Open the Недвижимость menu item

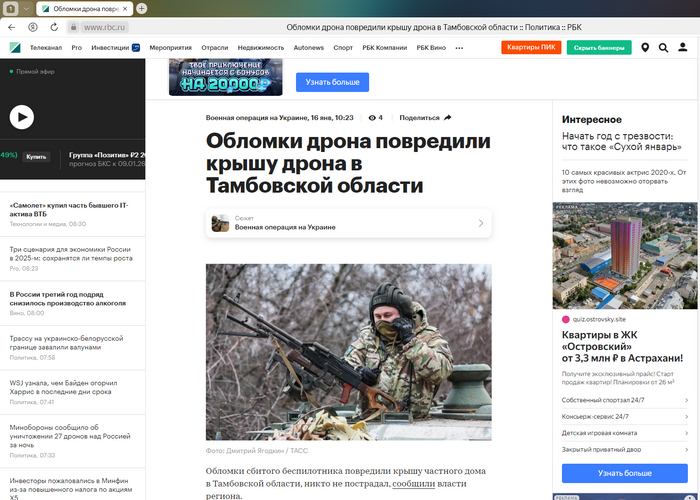pos(261,48)
